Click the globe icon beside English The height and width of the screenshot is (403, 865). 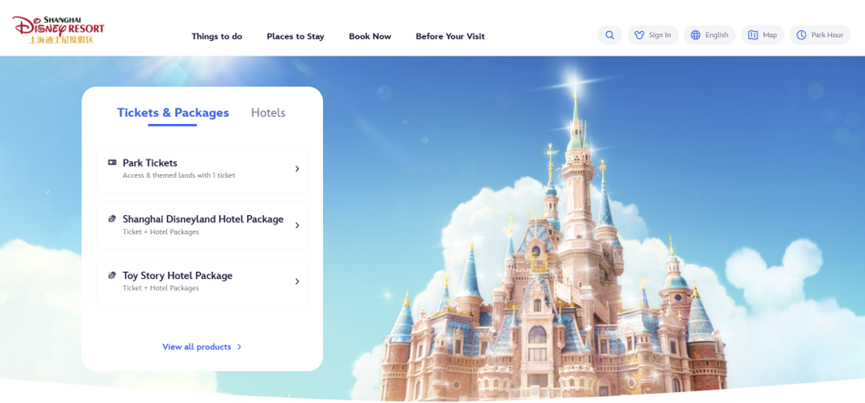coord(696,35)
